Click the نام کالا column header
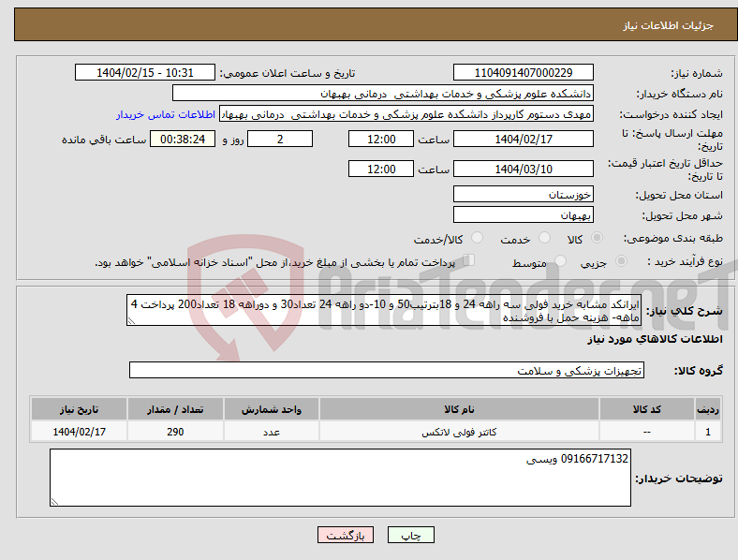This screenshot has width=738, height=560. (x=459, y=409)
